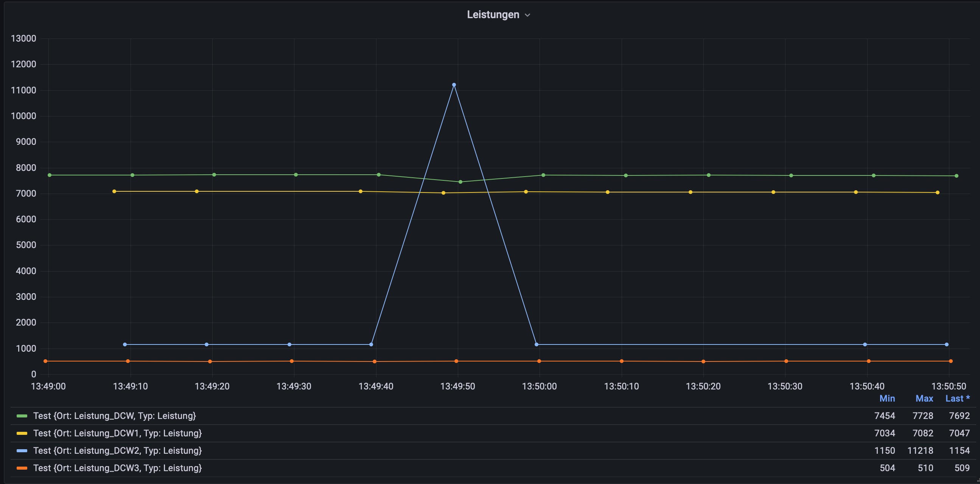Click orange color swatch for Leistung_DCW3 series
The height and width of the screenshot is (484, 980).
pyautogui.click(x=22, y=468)
